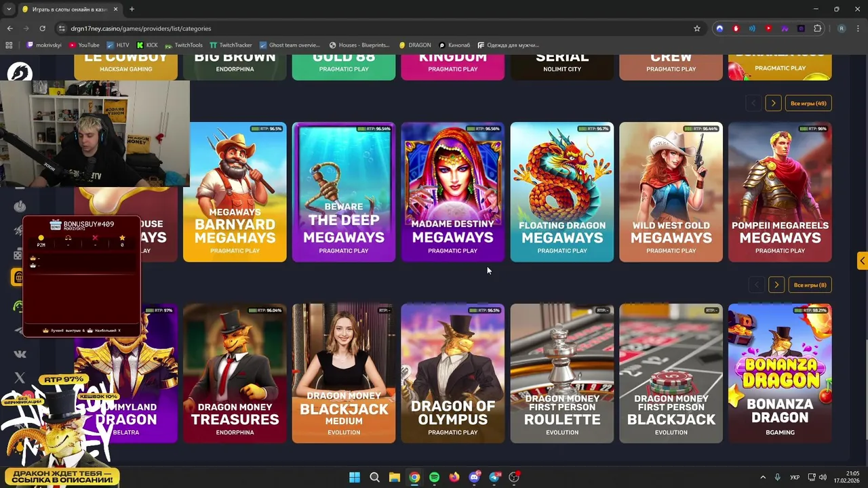Open the TwitchTracker bookmark

pyautogui.click(x=231, y=45)
